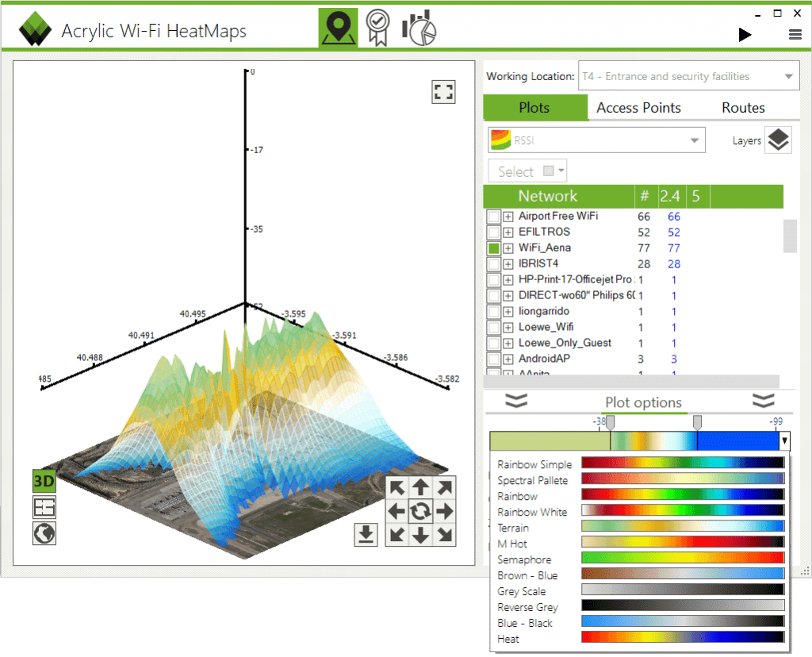Enable the WiFi_Aena network checkbox
812x657 pixels.
[494, 248]
